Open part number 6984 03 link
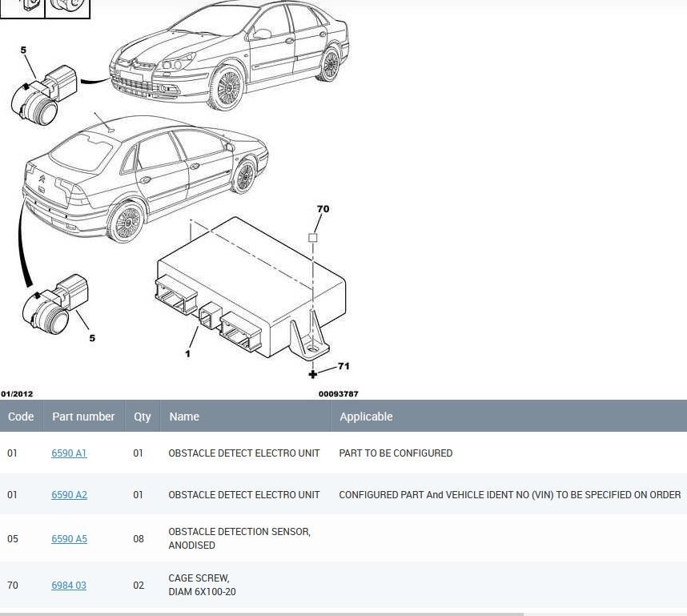Image resolution: width=687 pixels, height=616 pixels. click(69, 585)
